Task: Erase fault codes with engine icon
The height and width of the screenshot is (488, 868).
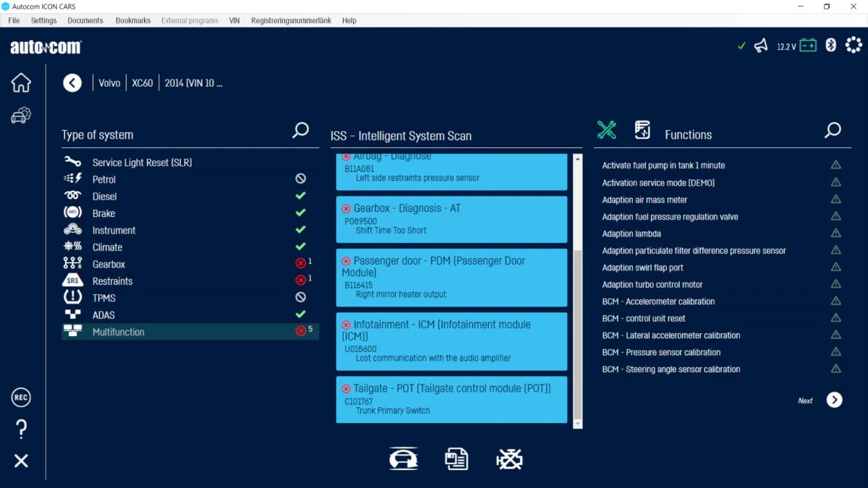Action: click(x=509, y=459)
